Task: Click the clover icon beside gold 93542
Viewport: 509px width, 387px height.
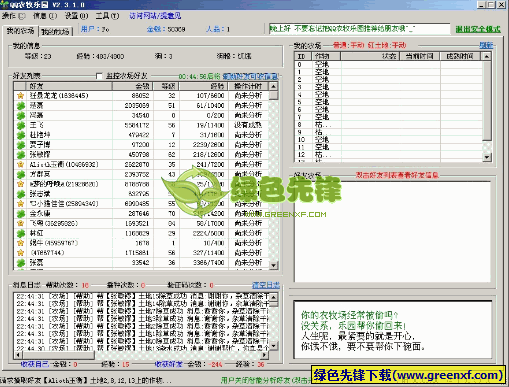Action: [x=21, y=263]
